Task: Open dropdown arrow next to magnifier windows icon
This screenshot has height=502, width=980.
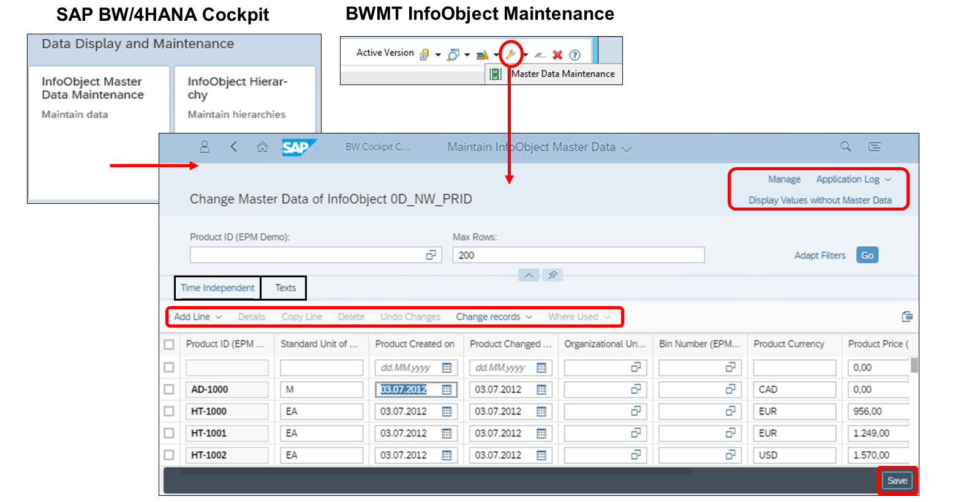Action: (467, 55)
